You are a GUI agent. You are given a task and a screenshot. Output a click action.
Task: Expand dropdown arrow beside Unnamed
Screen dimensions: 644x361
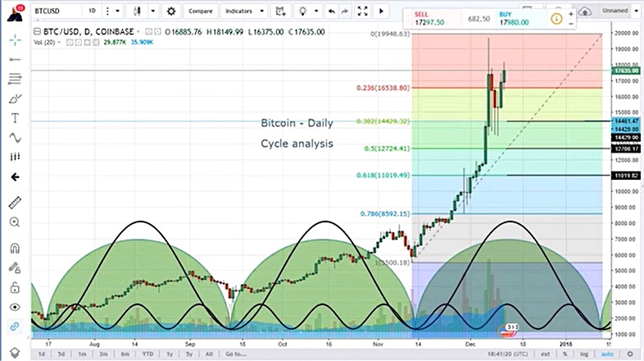636,11
